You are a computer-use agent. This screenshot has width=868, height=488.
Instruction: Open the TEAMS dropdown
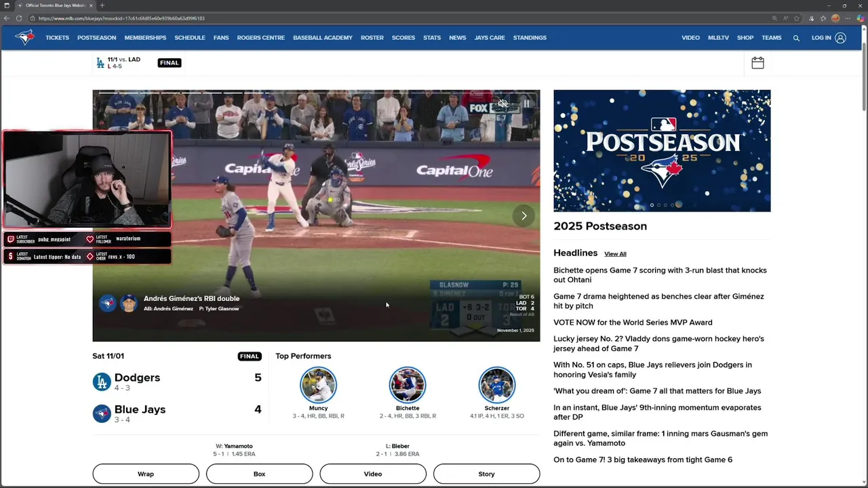(x=772, y=38)
